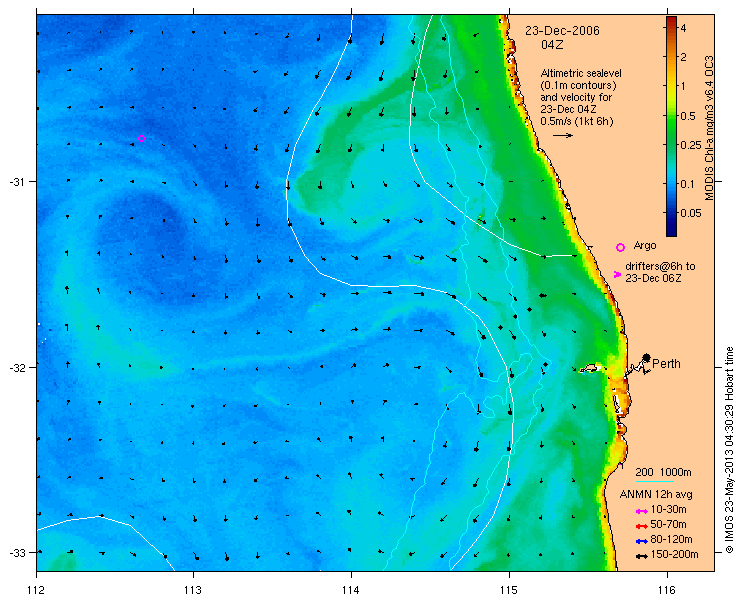Click the color bar value '4'
The width and height of the screenshot is (740, 600).
tap(682, 28)
